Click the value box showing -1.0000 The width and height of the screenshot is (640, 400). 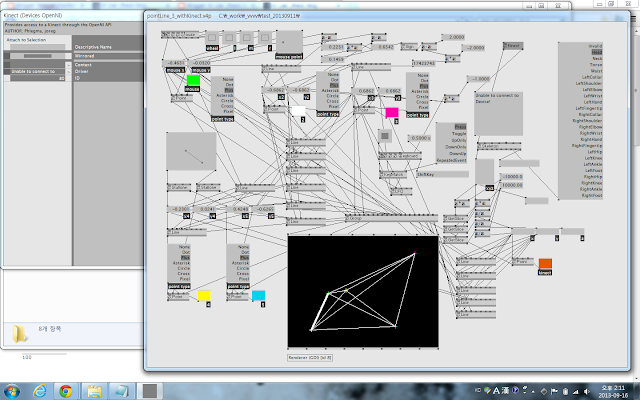[x=478, y=79]
